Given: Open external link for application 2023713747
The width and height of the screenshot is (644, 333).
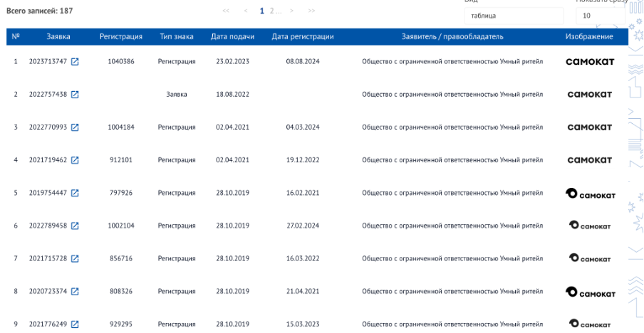Looking at the screenshot, I should click(x=75, y=62).
